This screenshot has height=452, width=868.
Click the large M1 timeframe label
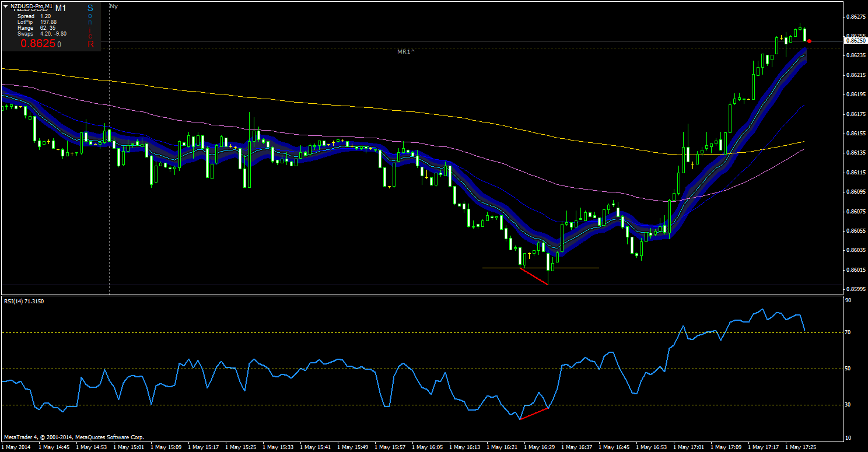[61, 9]
